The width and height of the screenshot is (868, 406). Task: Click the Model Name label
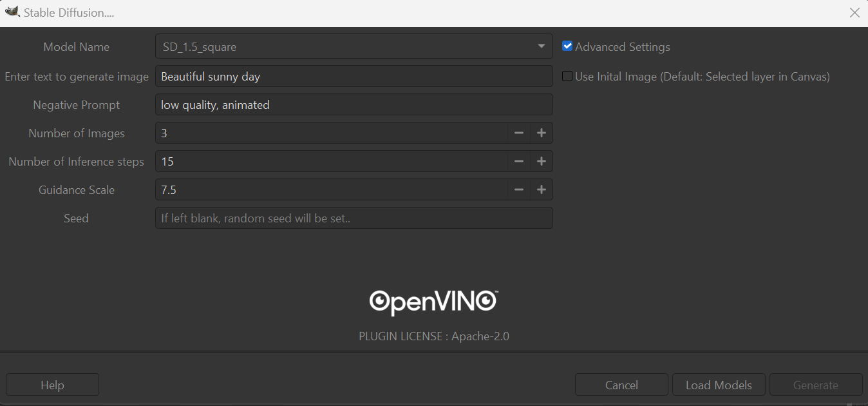coord(77,47)
